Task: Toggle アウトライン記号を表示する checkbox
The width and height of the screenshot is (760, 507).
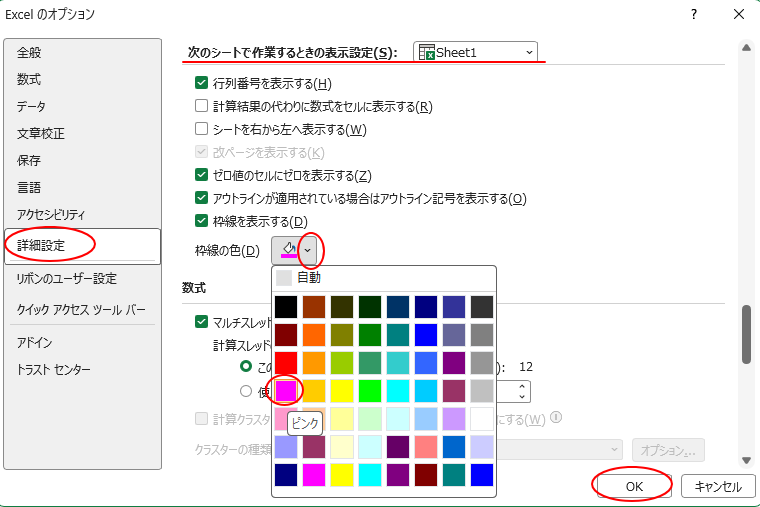Action: tap(201, 198)
